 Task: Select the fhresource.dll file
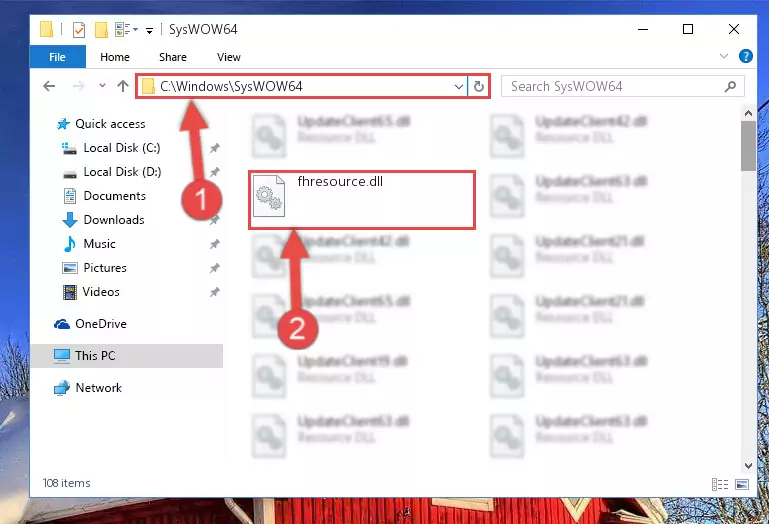click(362, 200)
